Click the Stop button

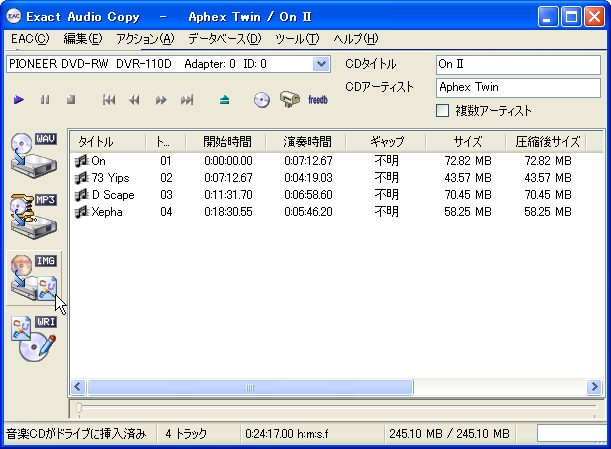[71, 100]
